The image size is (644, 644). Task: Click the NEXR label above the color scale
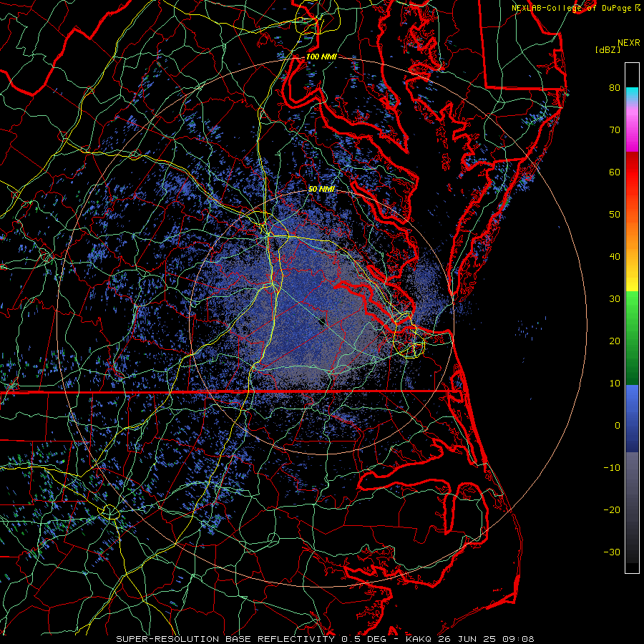click(x=628, y=43)
